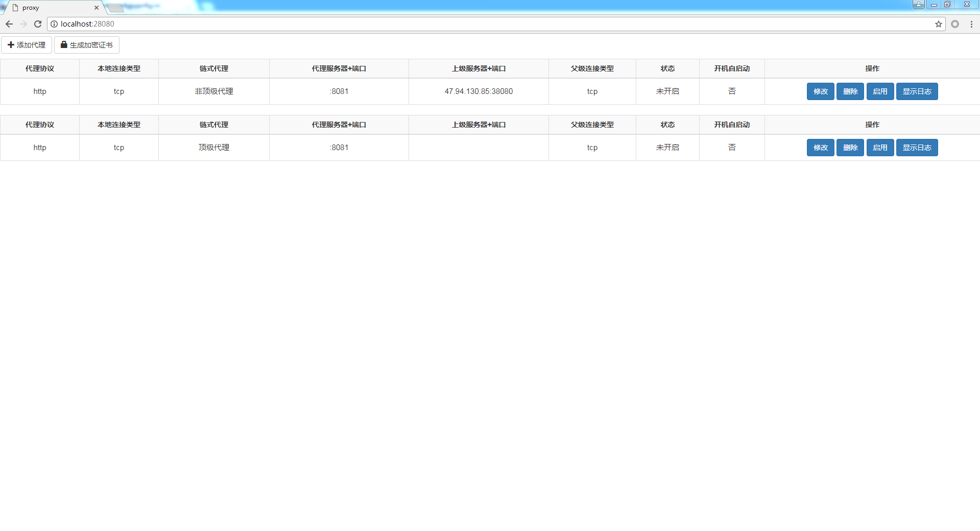Image resolution: width=980 pixels, height=531 pixels.
Task: Click the 生成加密证书 button
Action: tap(87, 45)
